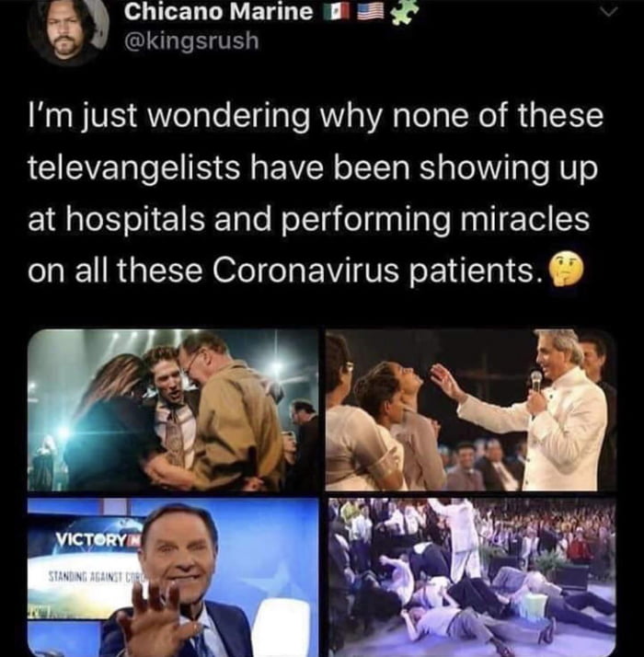The height and width of the screenshot is (657, 644).
Task: Open the bottom-right crowd on floor photo
Action: 470,578
